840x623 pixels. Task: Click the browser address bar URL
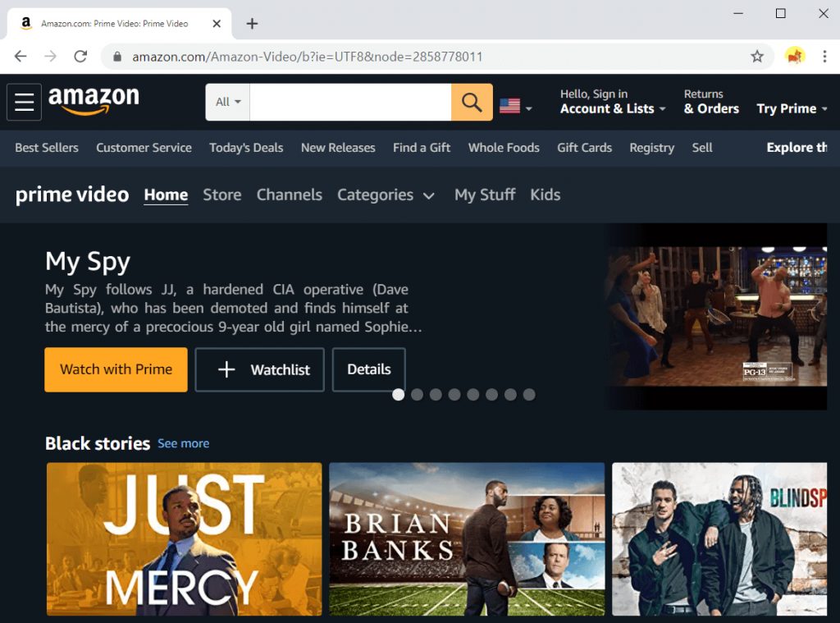307,57
